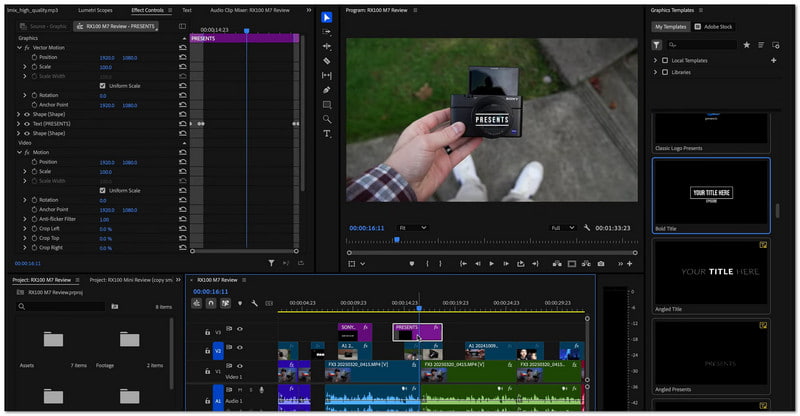Step back one frame in Program monitor
Viewport: 800px width, 416px height.
point(478,264)
